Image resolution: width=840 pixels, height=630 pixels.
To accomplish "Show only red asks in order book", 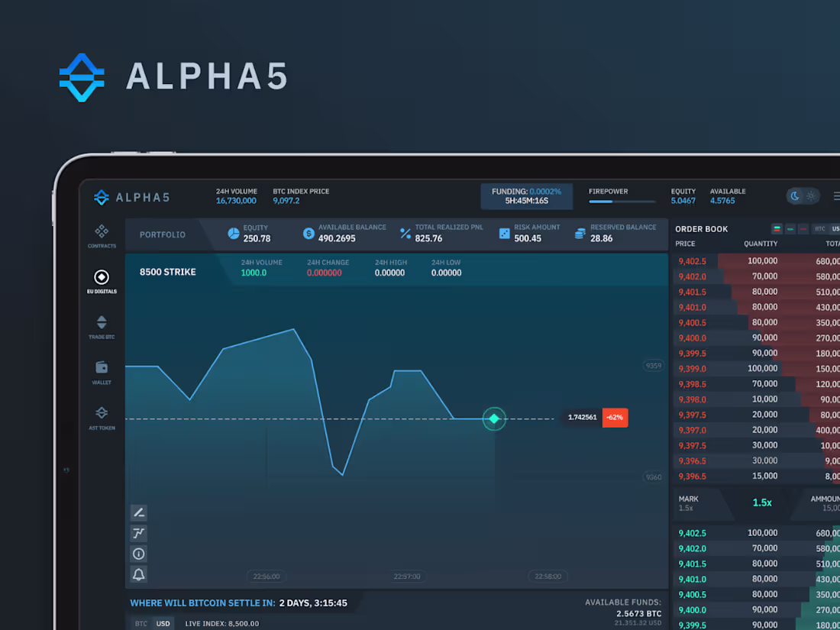I will (x=803, y=229).
